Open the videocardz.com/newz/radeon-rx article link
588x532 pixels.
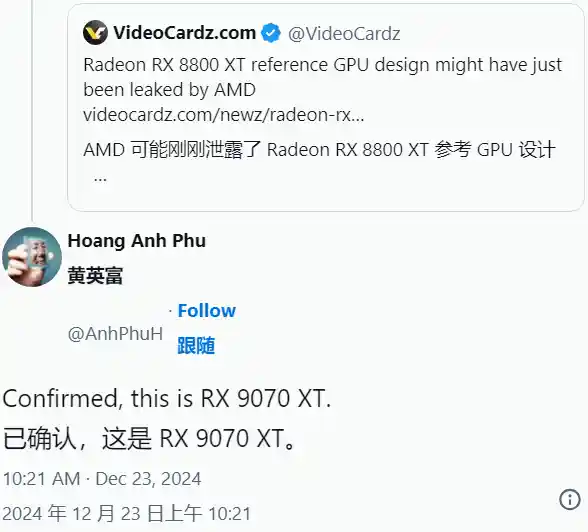tap(224, 115)
